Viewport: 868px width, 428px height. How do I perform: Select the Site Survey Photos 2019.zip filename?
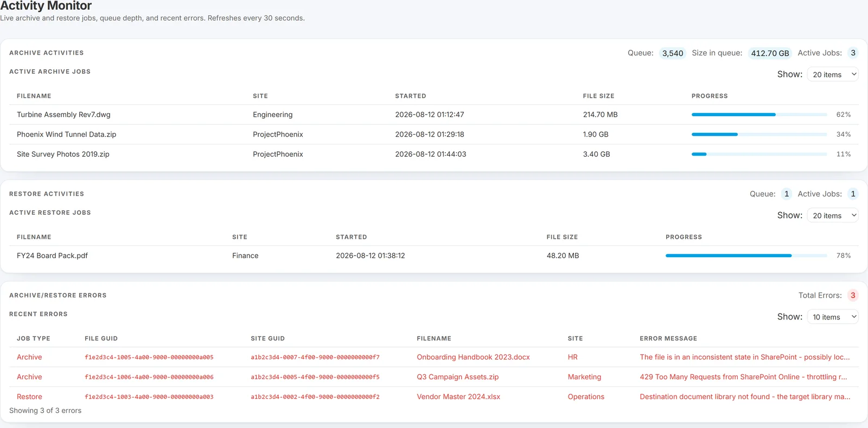63,154
